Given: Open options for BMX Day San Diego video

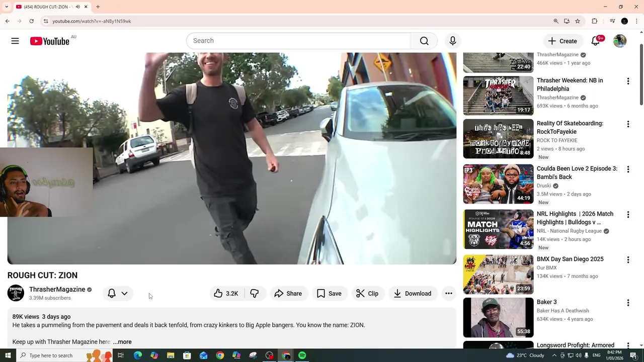Looking at the screenshot, I should [x=628, y=260].
